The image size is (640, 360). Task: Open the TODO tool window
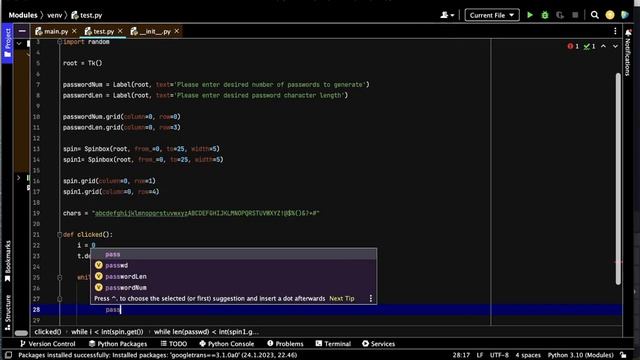174,344
